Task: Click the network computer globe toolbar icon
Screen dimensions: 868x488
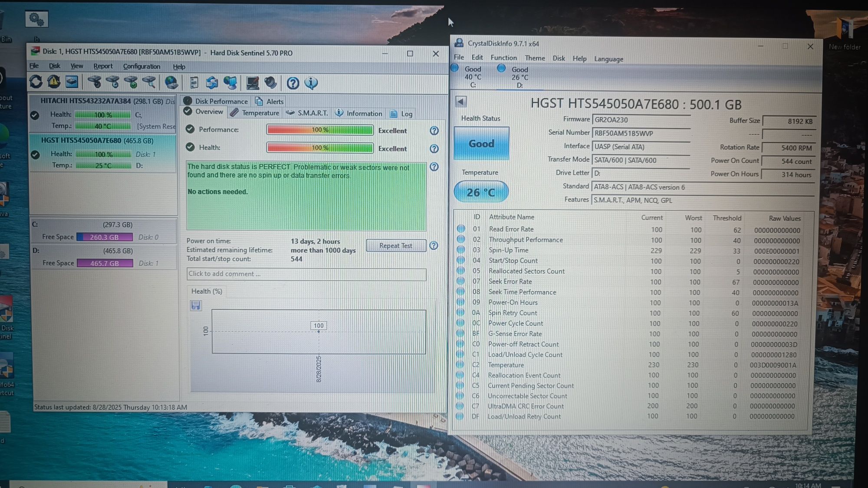Action: coord(230,82)
